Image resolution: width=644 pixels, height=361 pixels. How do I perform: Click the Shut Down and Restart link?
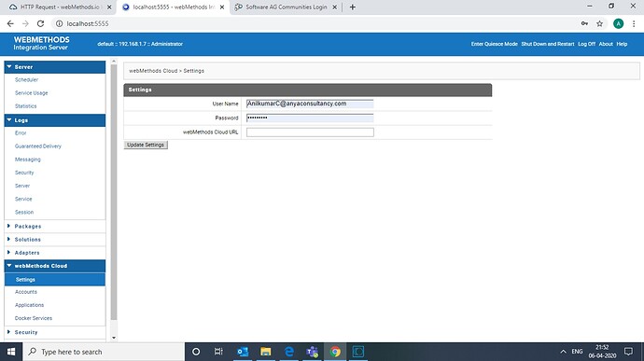(x=548, y=44)
